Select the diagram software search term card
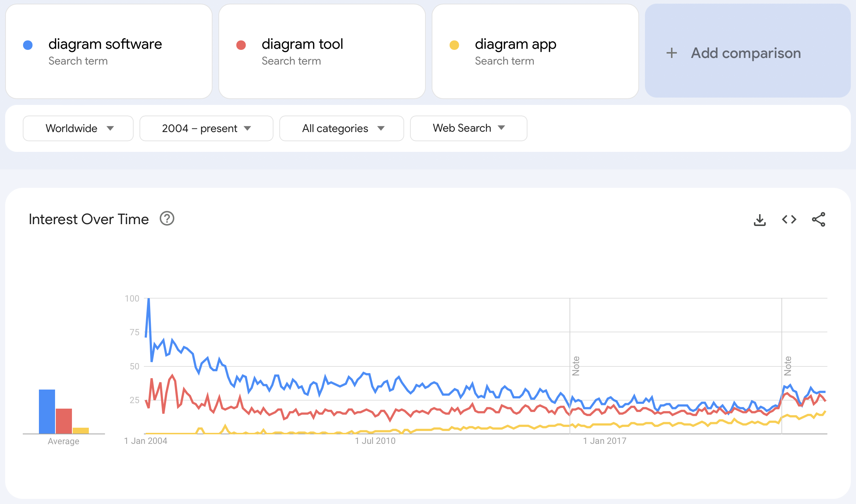 click(x=109, y=51)
